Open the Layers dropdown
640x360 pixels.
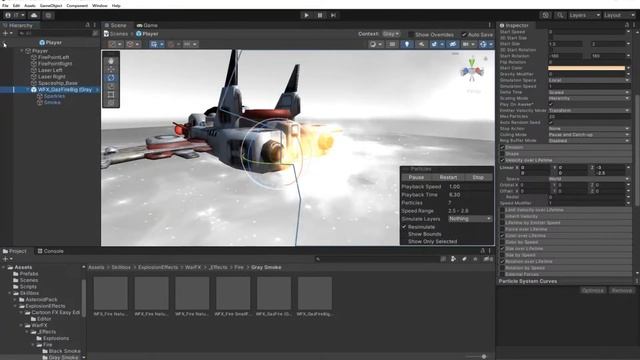tap(584, 15)
